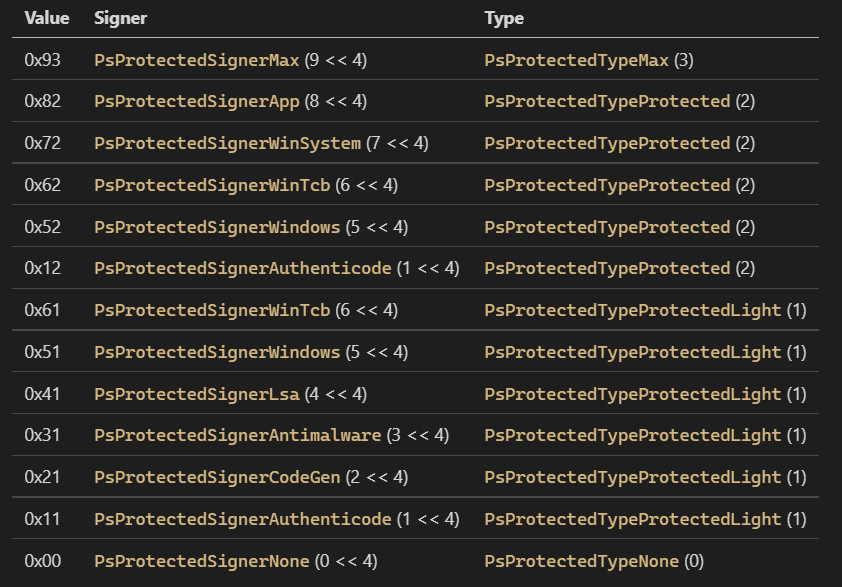Click the 0x62 value cell
The image size is (842, 587).
(x=43, y=185)
